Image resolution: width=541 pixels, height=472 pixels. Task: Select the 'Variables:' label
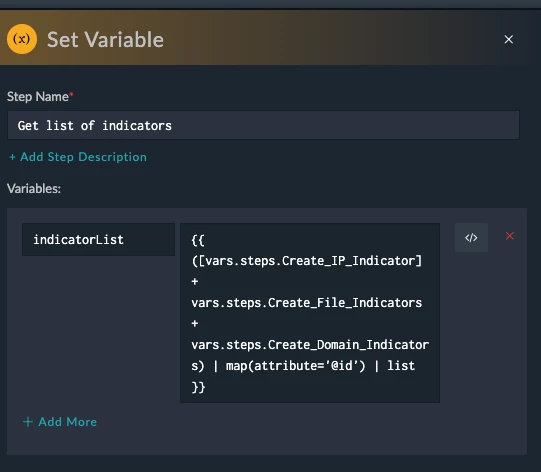[34, 189]
